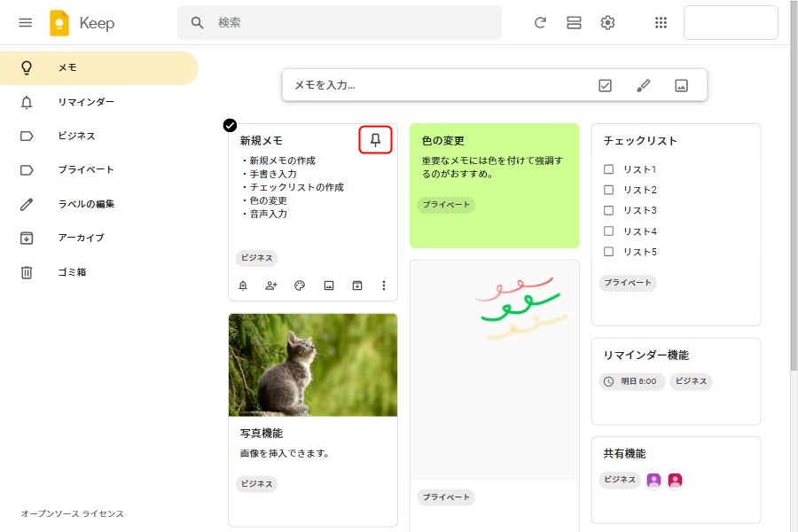Add collaborator to 新規メモ note
The image size is (798, 532).
point(271,286)
